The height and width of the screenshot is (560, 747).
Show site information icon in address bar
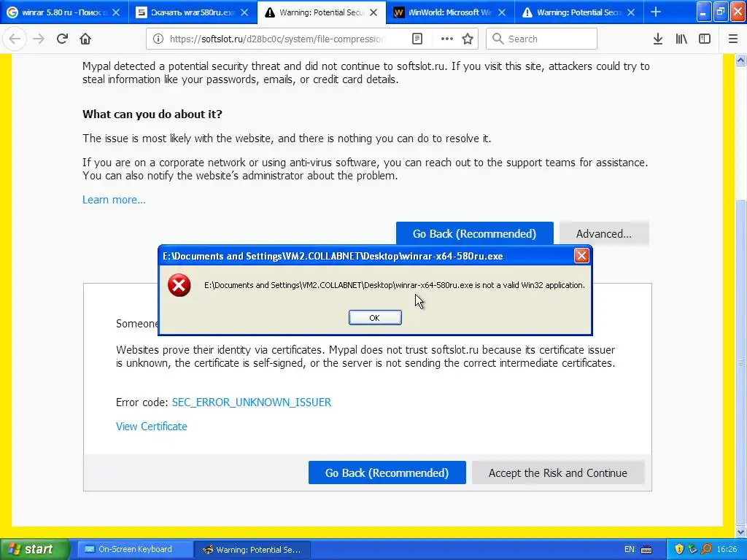pos(158,39)
